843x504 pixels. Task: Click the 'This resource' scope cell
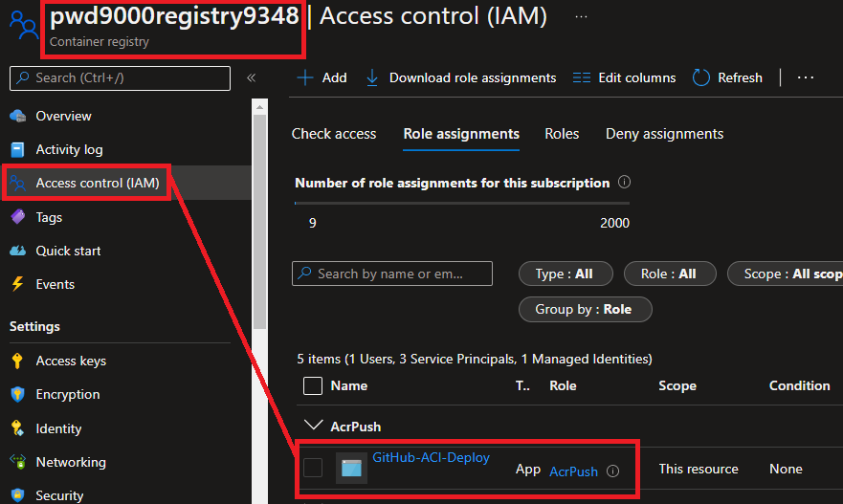coord(699,469)
